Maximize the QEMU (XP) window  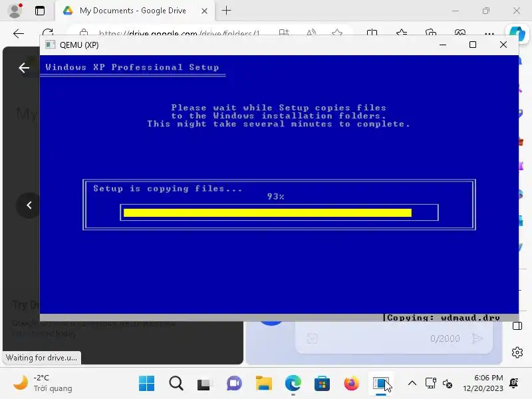point(473,45)
